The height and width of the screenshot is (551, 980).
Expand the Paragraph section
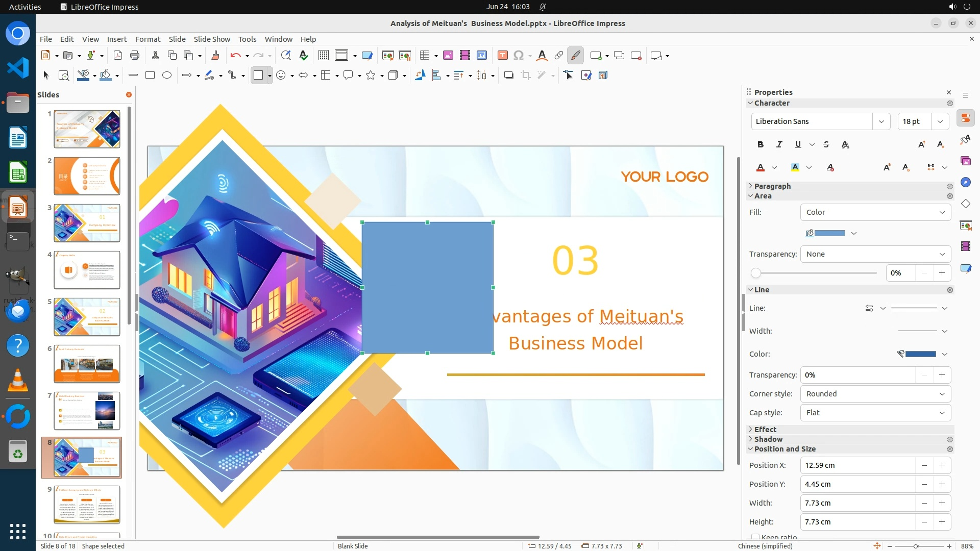pyautogui.click(x=772, y=186)
